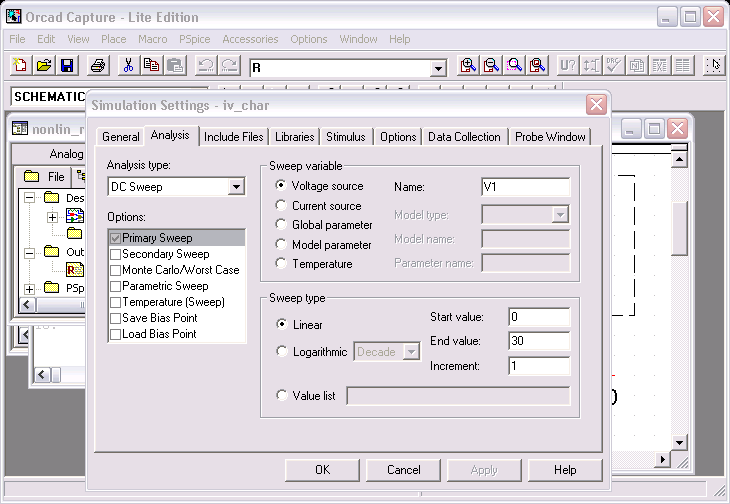Click the New document toolbar icon
The image size is (730, 504).
[x=20, y=65]
